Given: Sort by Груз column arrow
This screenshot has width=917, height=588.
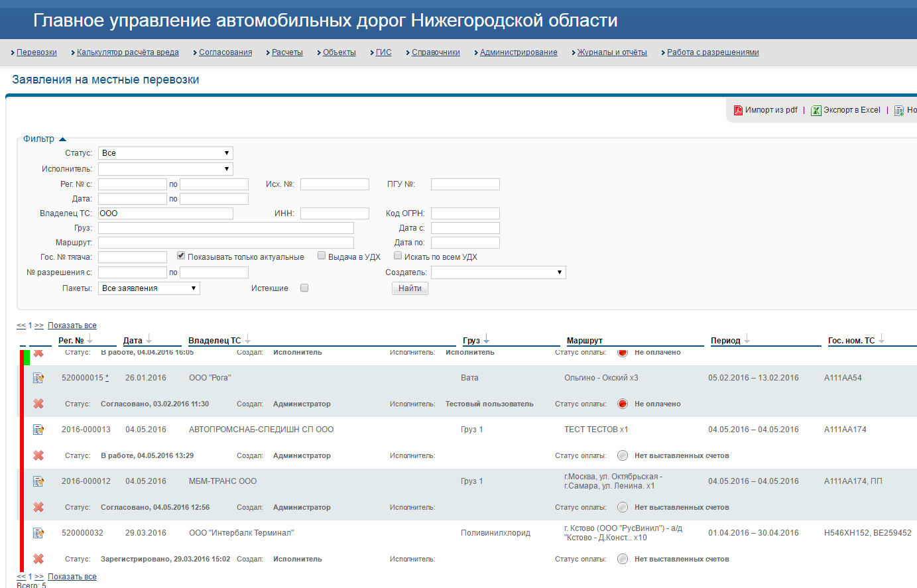Looking at the screenshot, I should (x=487, y=340).
